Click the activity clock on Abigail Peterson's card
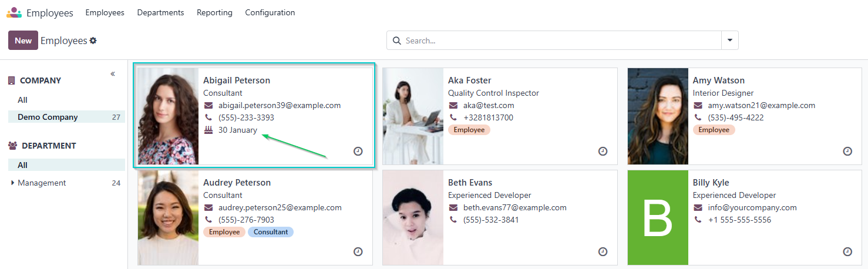The image size is (868, 269). coord(358,152)
